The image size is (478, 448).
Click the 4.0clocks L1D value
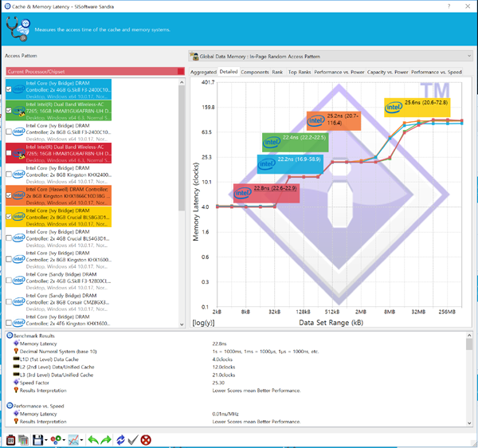[x=222, y=360]
